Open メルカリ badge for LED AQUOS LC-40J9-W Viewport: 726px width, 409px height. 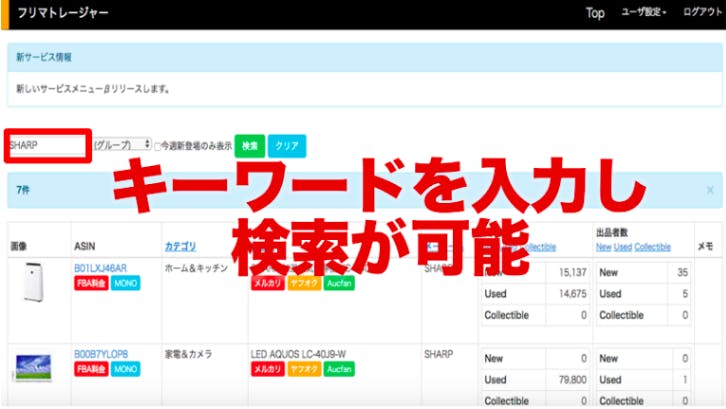(x=267, y=369)
